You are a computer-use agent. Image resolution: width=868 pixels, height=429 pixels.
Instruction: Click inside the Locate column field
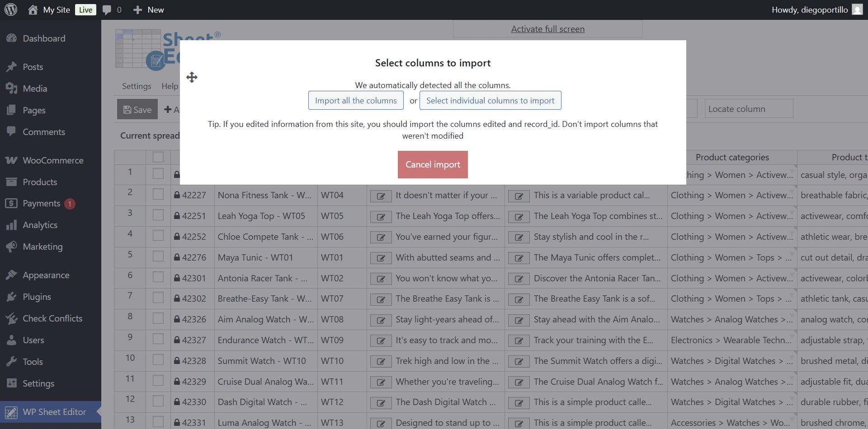(x=748, y=108)
